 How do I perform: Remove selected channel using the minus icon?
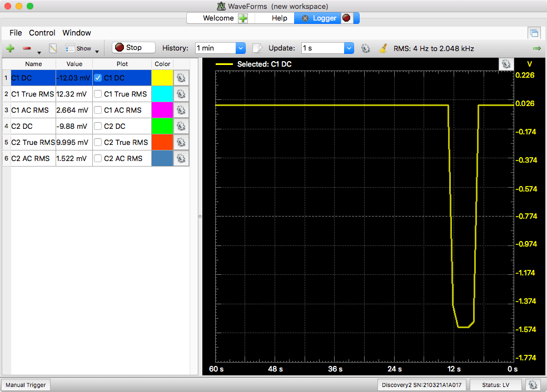(x=27, y=47)
